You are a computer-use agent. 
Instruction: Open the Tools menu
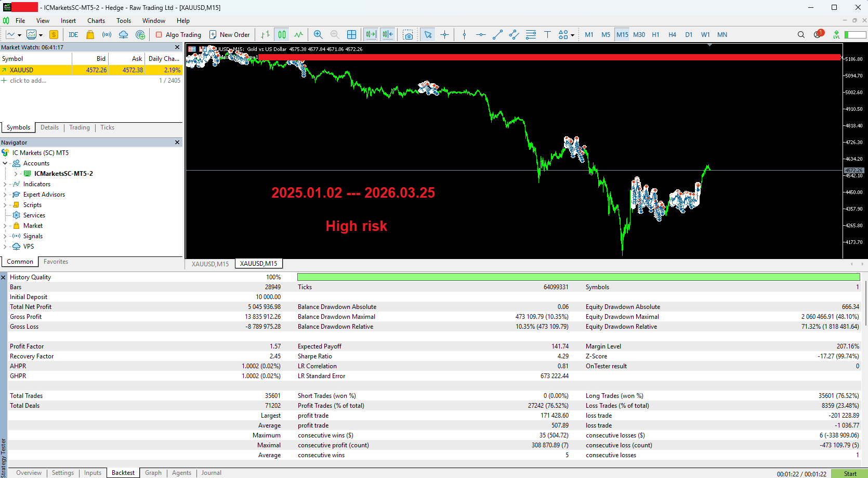coord(124,21)
